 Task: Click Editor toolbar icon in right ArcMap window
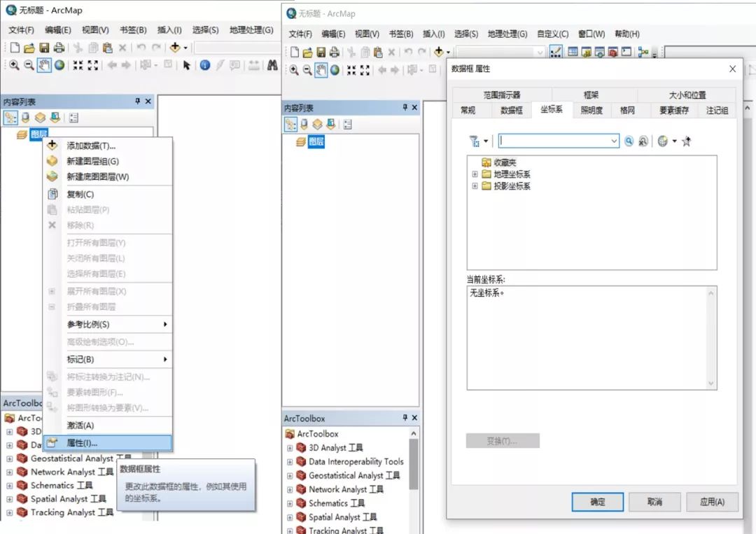(x=556, y=52)
